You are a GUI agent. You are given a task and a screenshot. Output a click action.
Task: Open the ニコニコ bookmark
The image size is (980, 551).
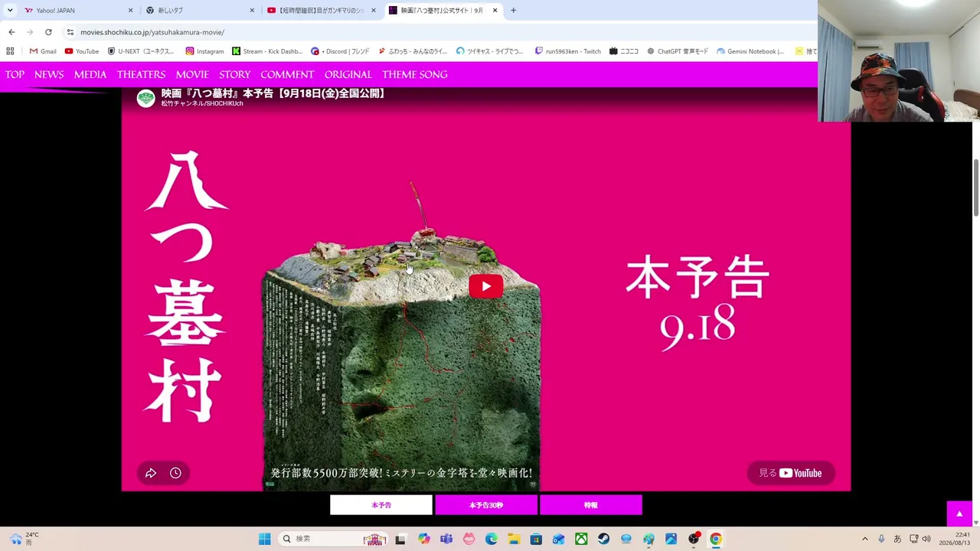coord(624,51)
